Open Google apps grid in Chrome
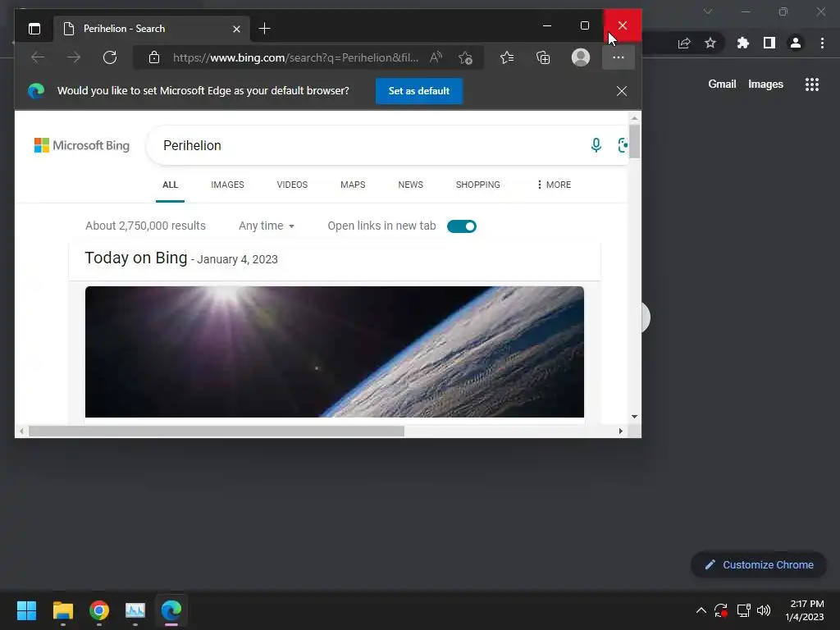Image resolution: width=840 pixels, height=630 pixels. coord(811,84)
